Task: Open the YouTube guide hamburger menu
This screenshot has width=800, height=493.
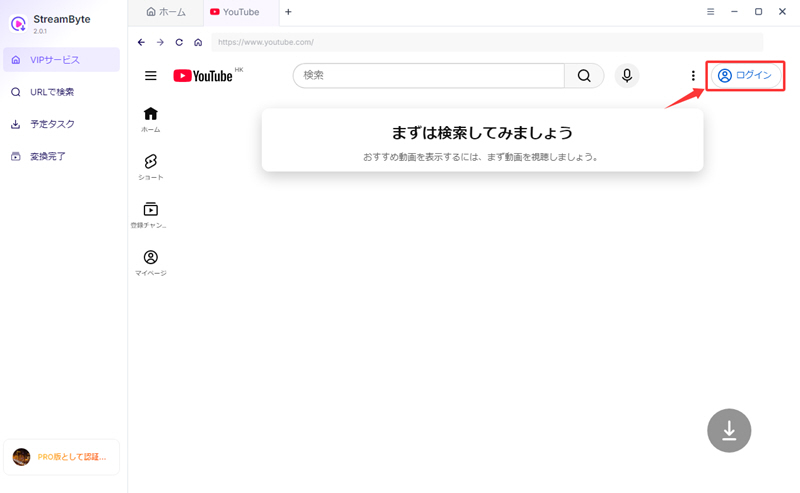Action: pyautogui.click(x=151, y=76)
